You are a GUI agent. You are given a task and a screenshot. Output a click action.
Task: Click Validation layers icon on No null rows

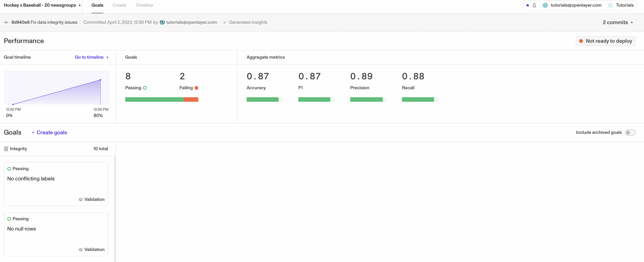(x=80, y=249)
